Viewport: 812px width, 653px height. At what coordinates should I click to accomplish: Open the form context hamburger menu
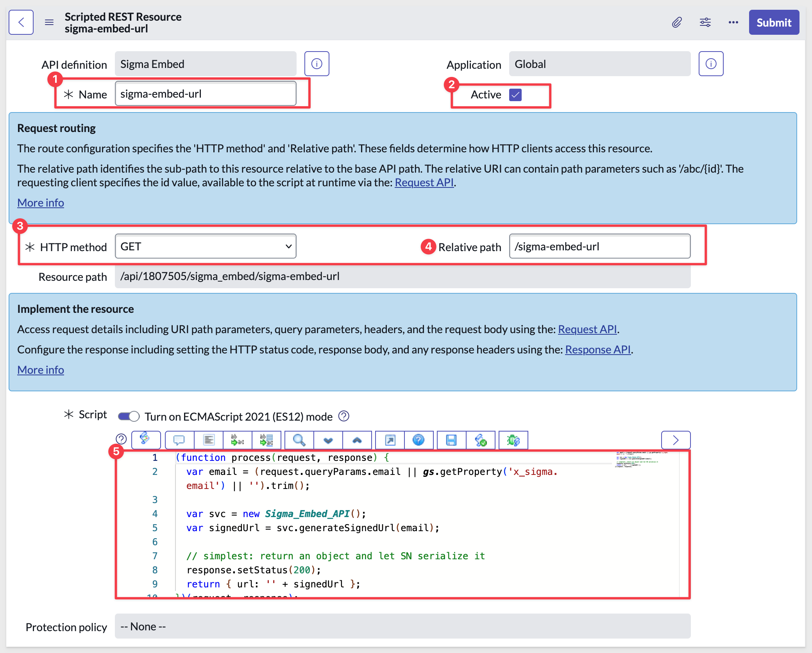tap(49, 22)
